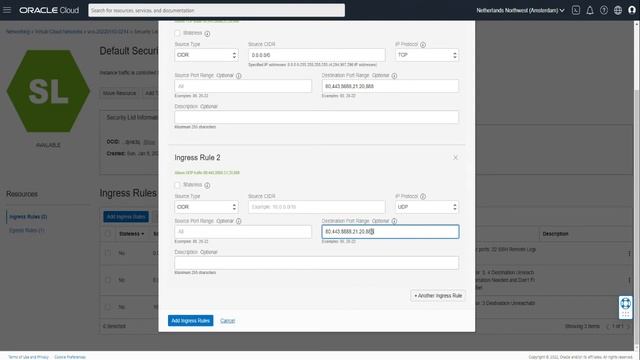Open actions menu for the second table row
The width and height of the screenshot is (640, 360).
point(629,280)
